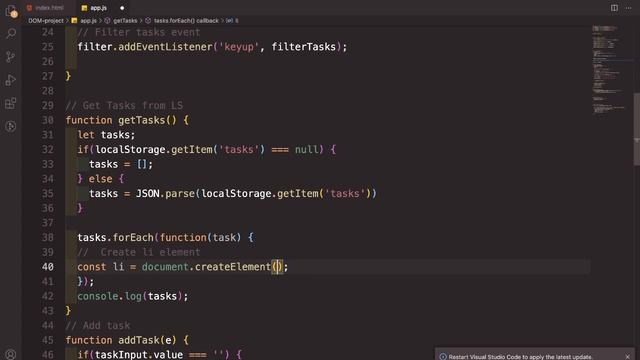Viewport: 640px width, 360px height.
Task: Select the app.js editor tab
Action: point(98,8)
